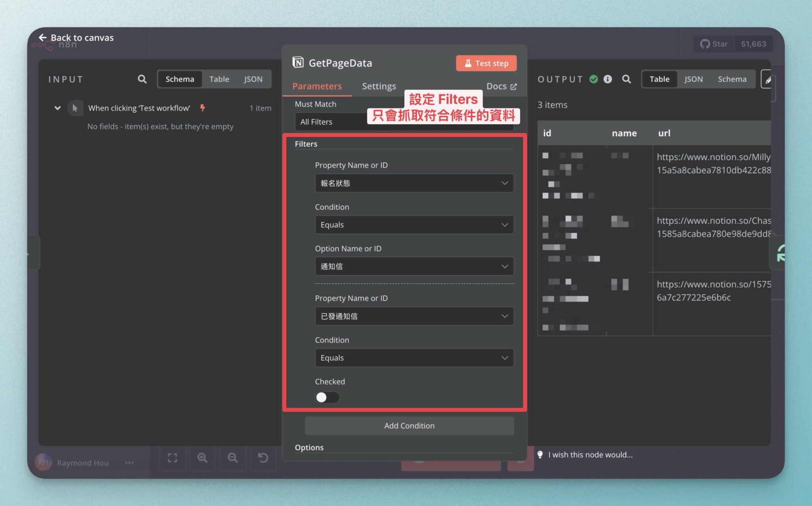The height and width of the screenshot is (506, 812).
Task: Collapse the 'When clicking Test workflow' node
Action: pyautogui.click(x=57, y=108)
